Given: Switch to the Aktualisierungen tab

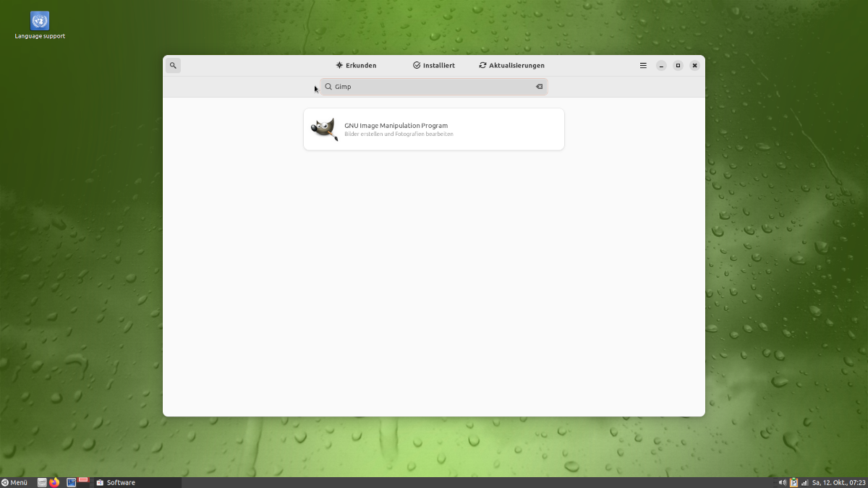Looking at the screenshot, I should (x=512, y=66).
